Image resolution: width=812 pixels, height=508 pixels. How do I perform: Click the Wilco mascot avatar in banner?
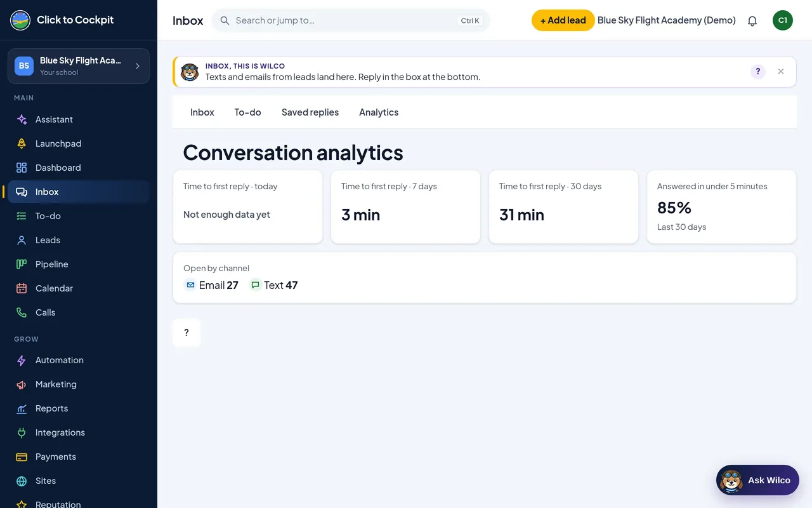[x=190, y=72]
